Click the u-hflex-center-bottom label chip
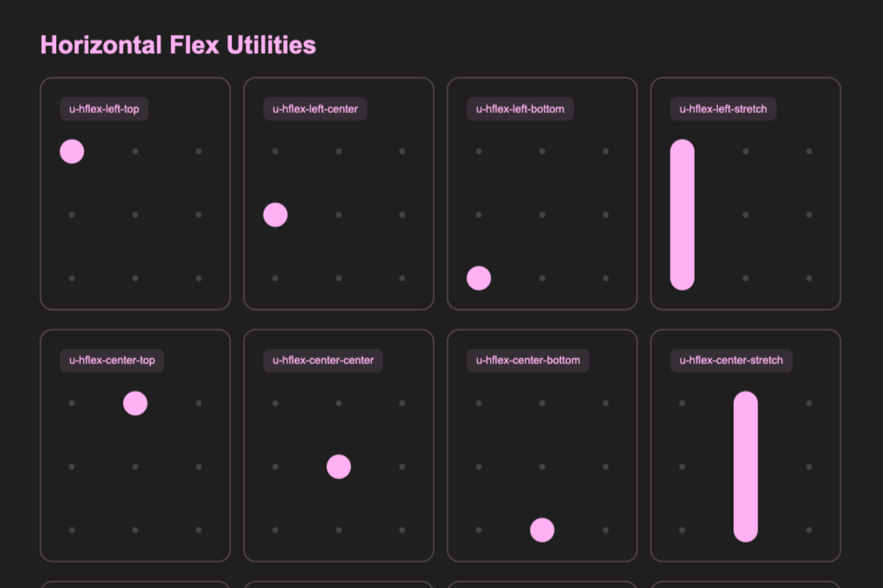 (528, 360)
